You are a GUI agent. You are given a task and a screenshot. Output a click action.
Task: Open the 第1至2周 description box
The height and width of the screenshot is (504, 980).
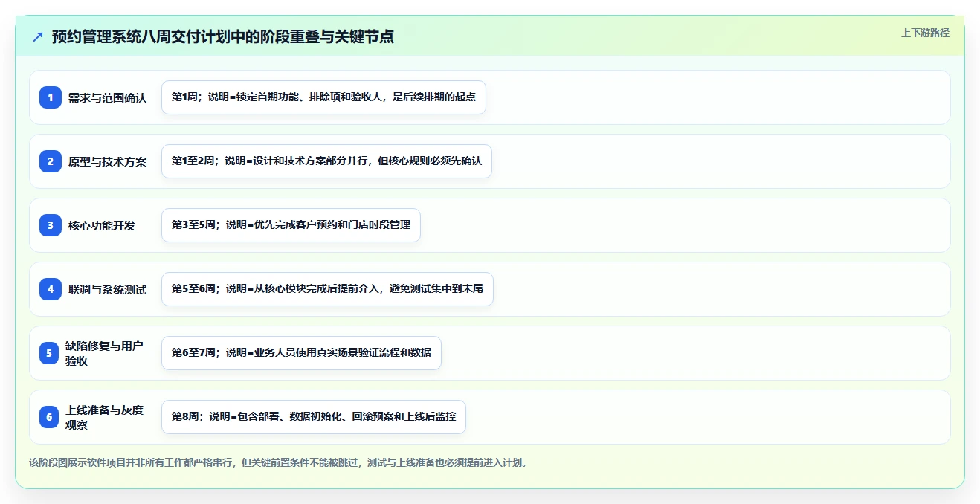tap(326, 161)
